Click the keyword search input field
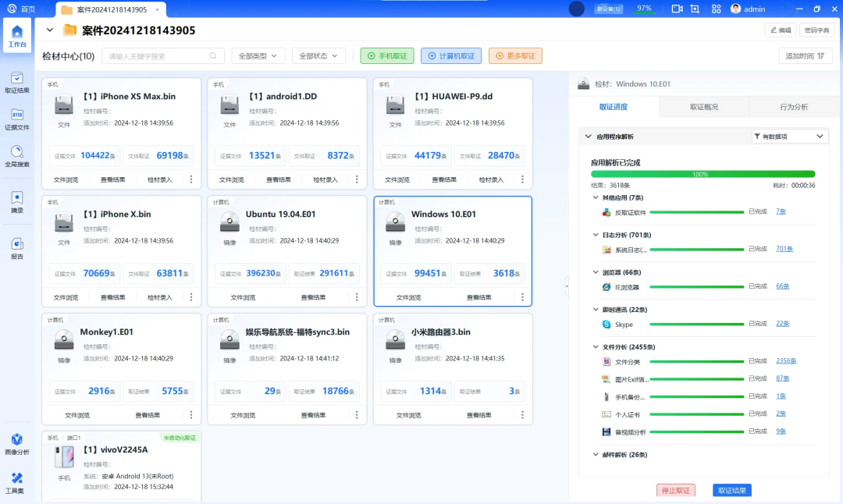The image size is (843, 504). pos(163,56)
